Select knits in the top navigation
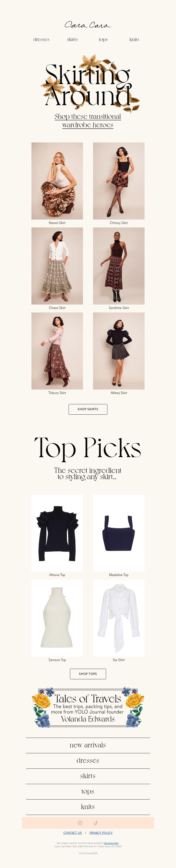This screenshot has height=868, width=176. click(134, 39)
